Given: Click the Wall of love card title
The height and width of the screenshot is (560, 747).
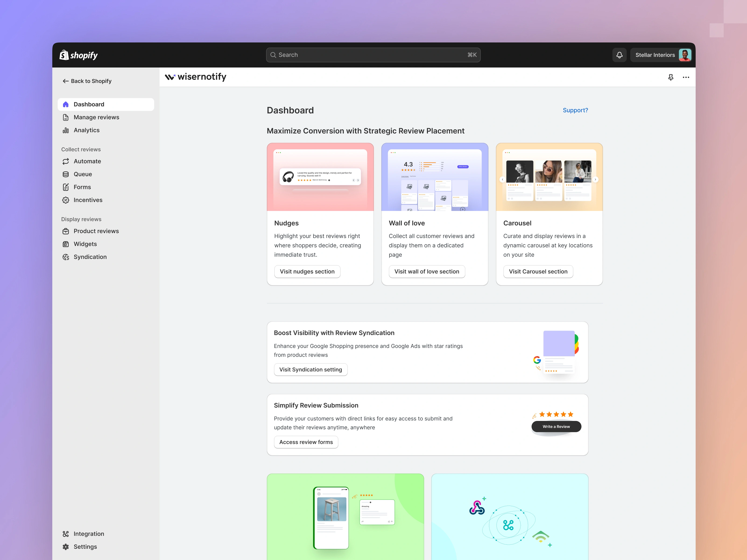Looking at the screenshot, I should tap(407, 223).
